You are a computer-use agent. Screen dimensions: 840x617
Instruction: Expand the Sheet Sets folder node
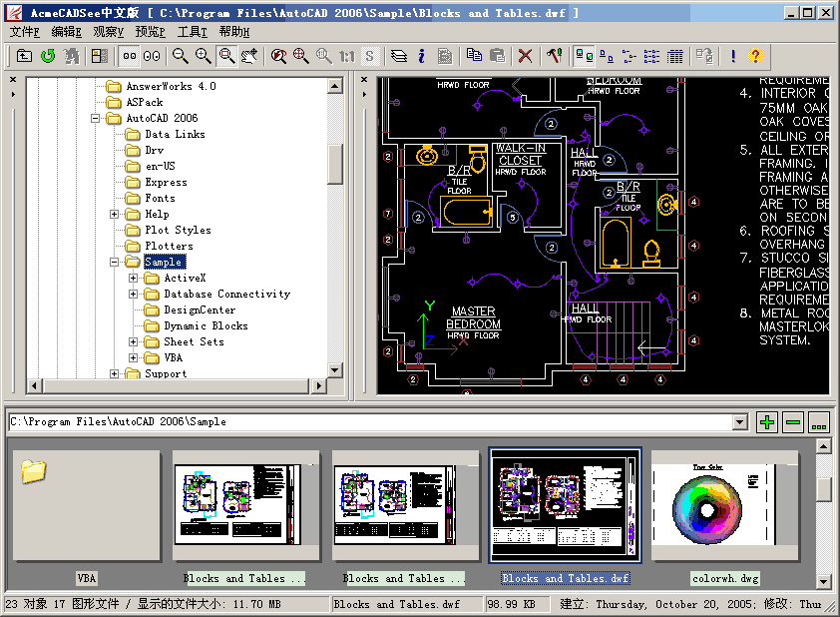tap(134, 341)
